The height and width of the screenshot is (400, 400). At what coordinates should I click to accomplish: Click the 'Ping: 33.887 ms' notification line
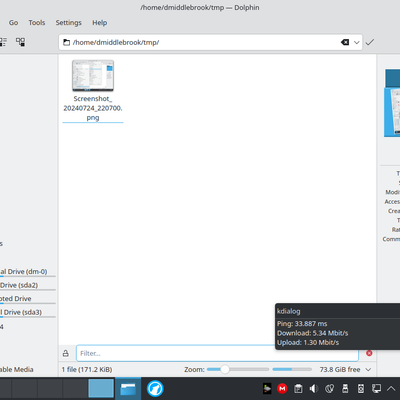(302, 324)
